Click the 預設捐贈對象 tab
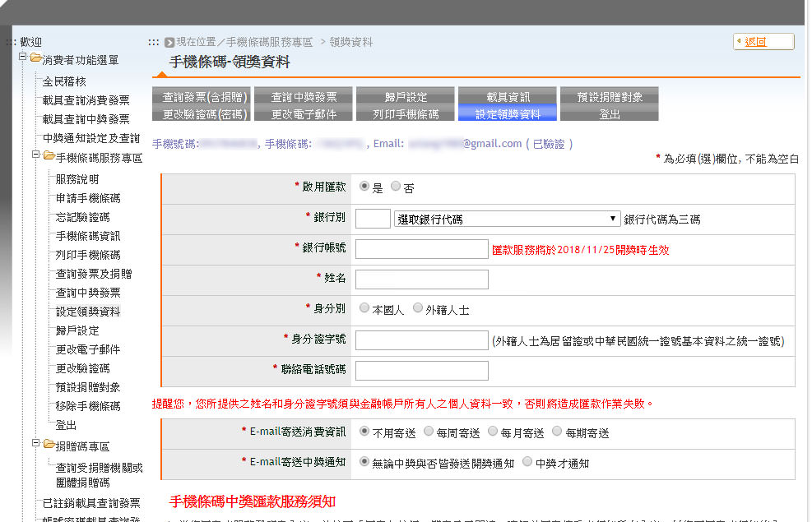812x522 pixels. click(610, 96)
